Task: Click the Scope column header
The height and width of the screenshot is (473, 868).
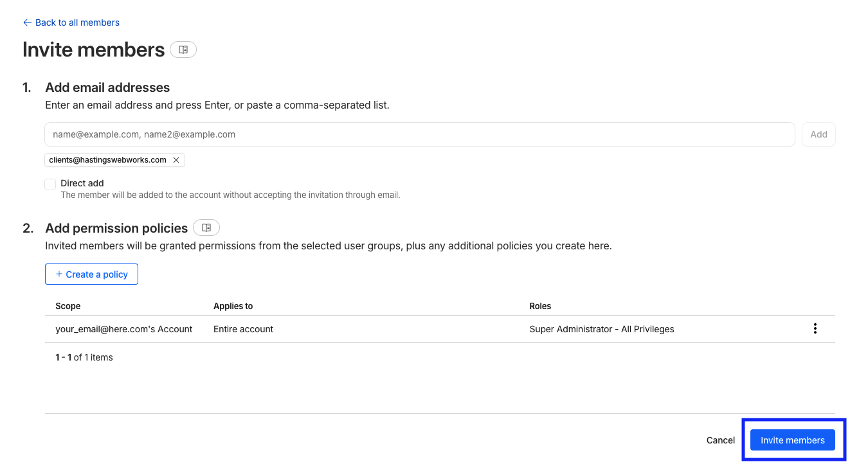Action: click(x=68, y=306)
